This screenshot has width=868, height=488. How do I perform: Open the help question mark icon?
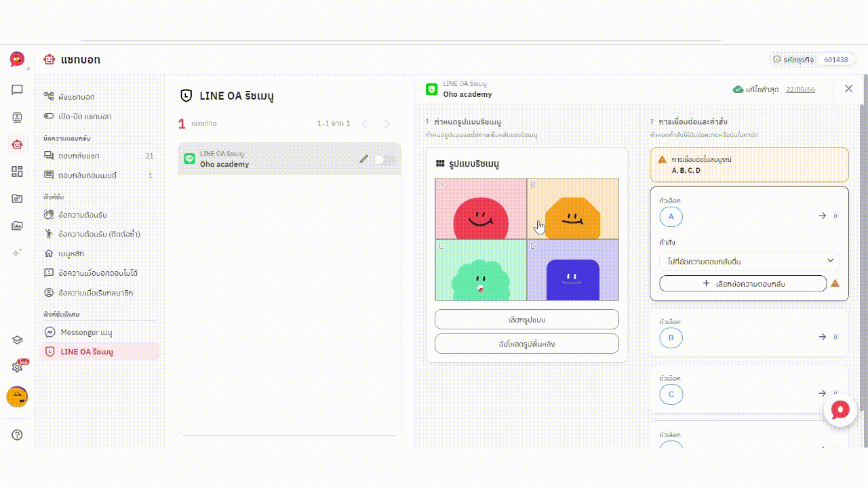(17, 435)
